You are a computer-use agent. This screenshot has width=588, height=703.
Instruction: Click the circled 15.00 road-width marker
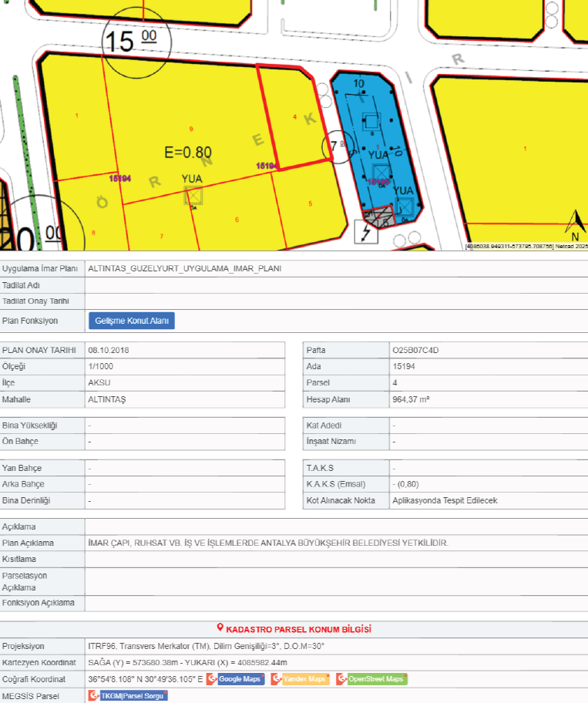(129, 41)
